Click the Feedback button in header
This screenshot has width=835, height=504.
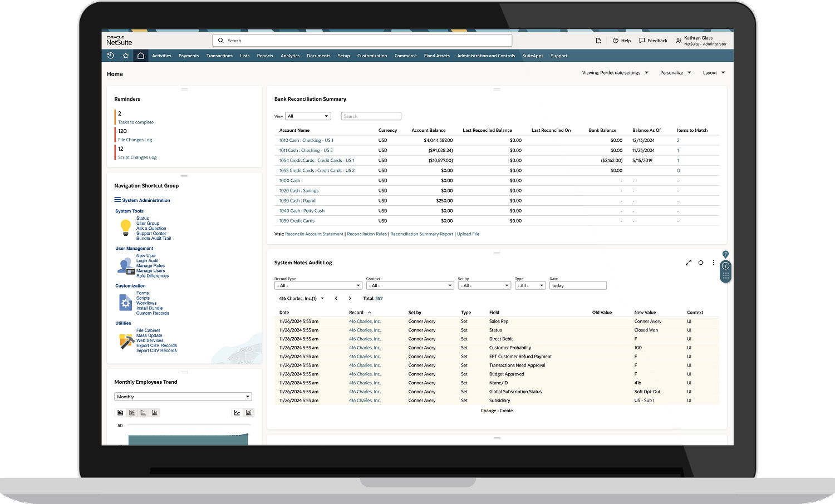click(653, 41)
